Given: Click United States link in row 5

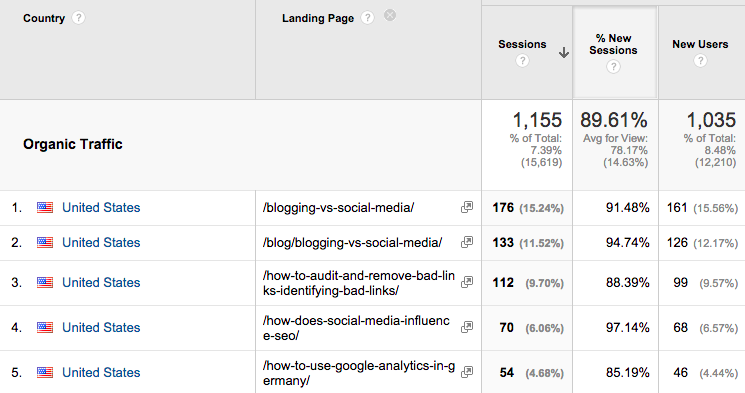Looking at the screenshot, I should [101, 373].
